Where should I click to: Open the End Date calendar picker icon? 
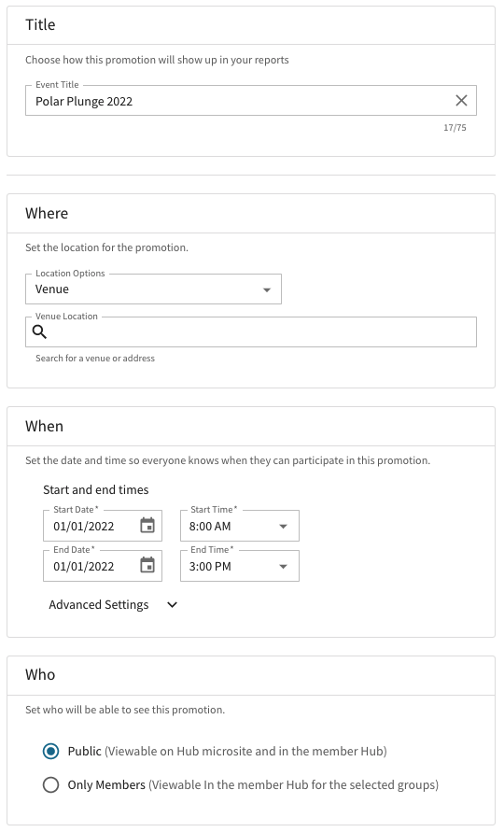(147, 565)
